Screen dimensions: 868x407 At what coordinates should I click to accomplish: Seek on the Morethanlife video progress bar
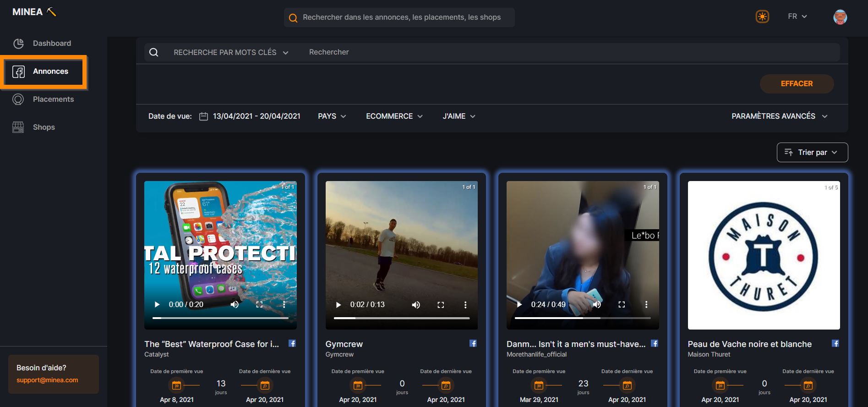coord(583,318)
